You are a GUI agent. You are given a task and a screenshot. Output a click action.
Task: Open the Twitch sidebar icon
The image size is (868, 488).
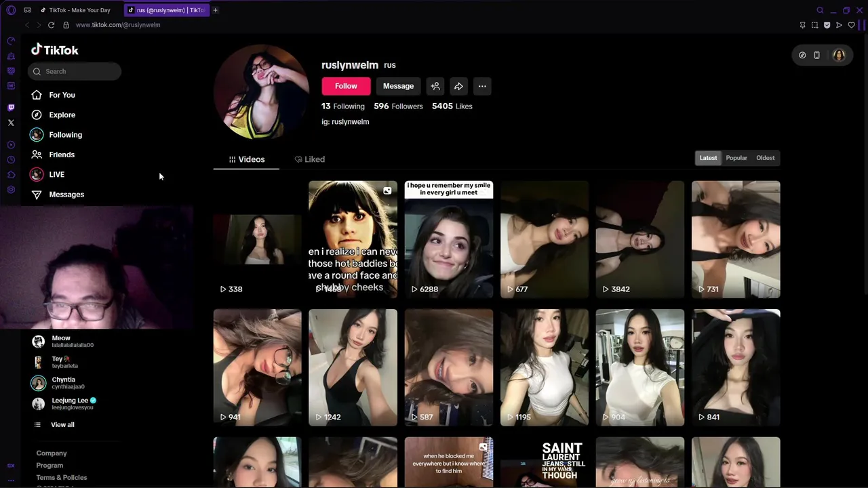(x=11, y=108)
